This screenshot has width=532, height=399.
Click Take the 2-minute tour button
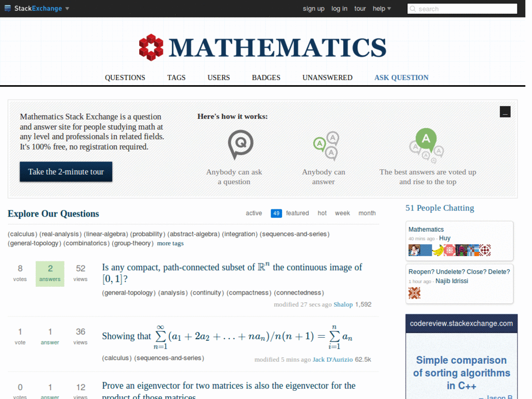pos(66,171)
